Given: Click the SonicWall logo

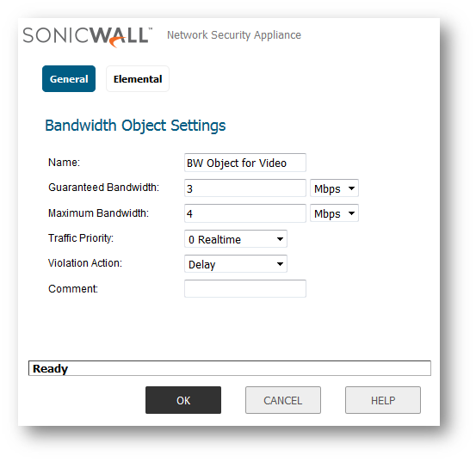Looking at the screenshot, I should pos(88,37).
